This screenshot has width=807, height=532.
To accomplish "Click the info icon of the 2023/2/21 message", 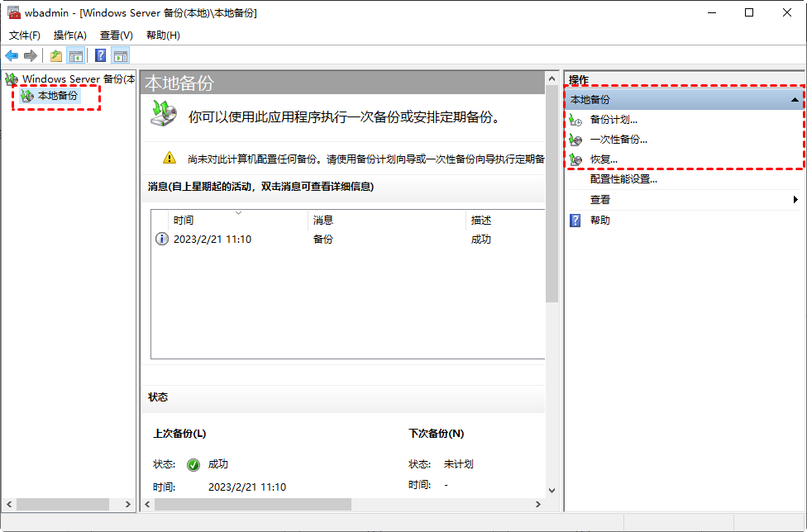I will pyautogui.click(x=161, y=239).
